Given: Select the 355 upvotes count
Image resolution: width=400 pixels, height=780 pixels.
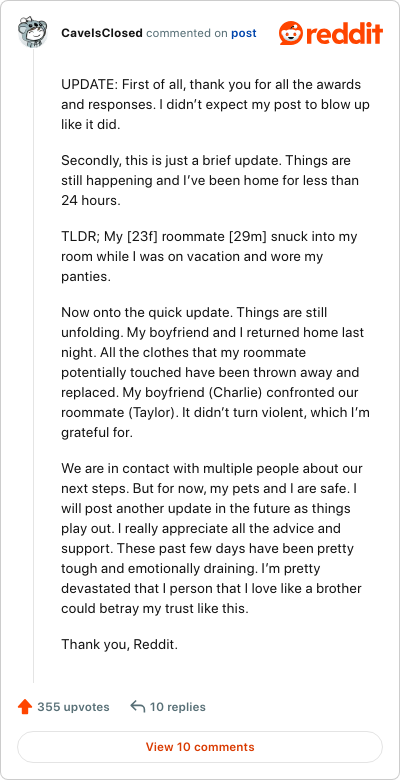Looking at the screenshot, I should pos(73,707).
